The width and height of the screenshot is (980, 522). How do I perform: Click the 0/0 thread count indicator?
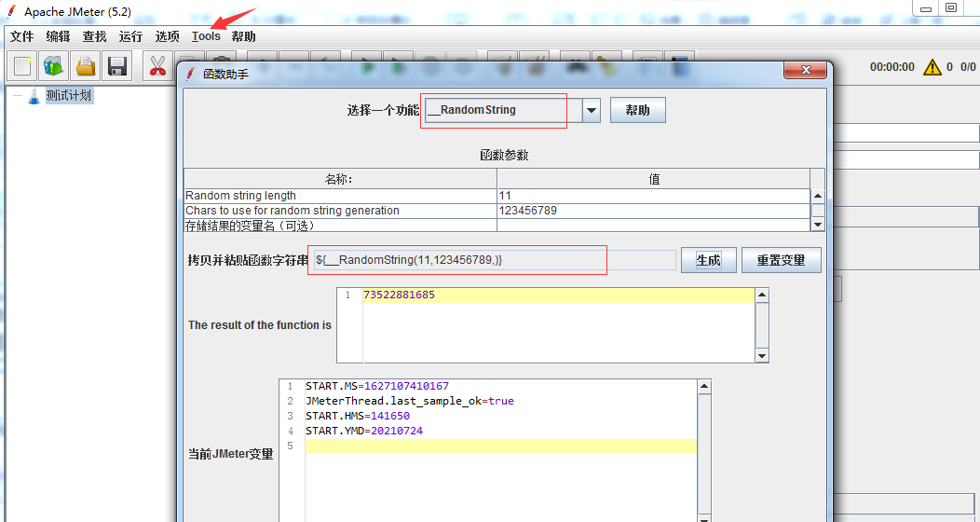pos(968,67)
